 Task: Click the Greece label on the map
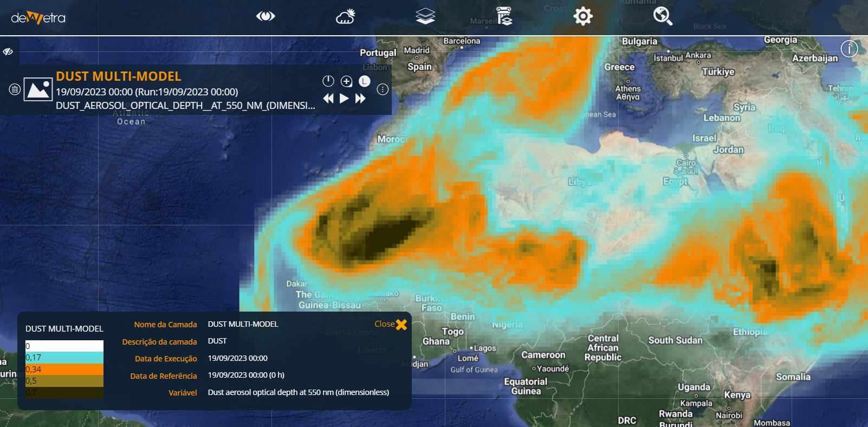(x=619, y=67)
